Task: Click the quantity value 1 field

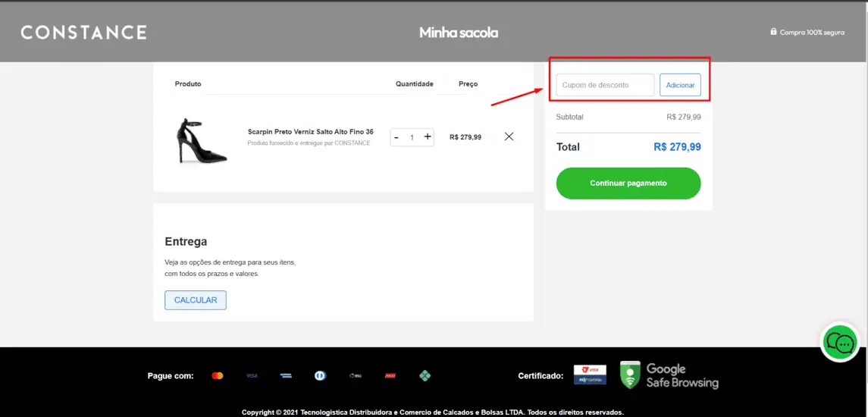Action: [x=412, y=137]
